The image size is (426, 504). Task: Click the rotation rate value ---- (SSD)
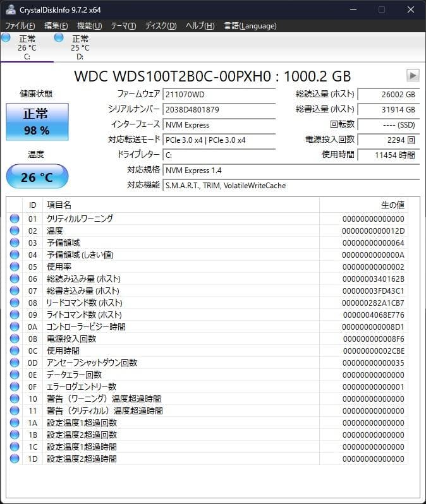pos(389,124)
